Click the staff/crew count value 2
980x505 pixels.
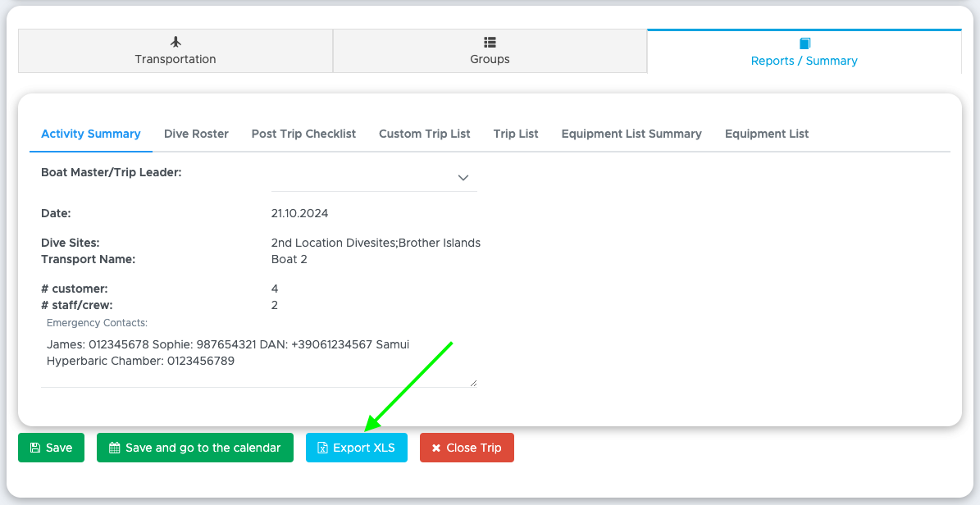click(275, 305)
